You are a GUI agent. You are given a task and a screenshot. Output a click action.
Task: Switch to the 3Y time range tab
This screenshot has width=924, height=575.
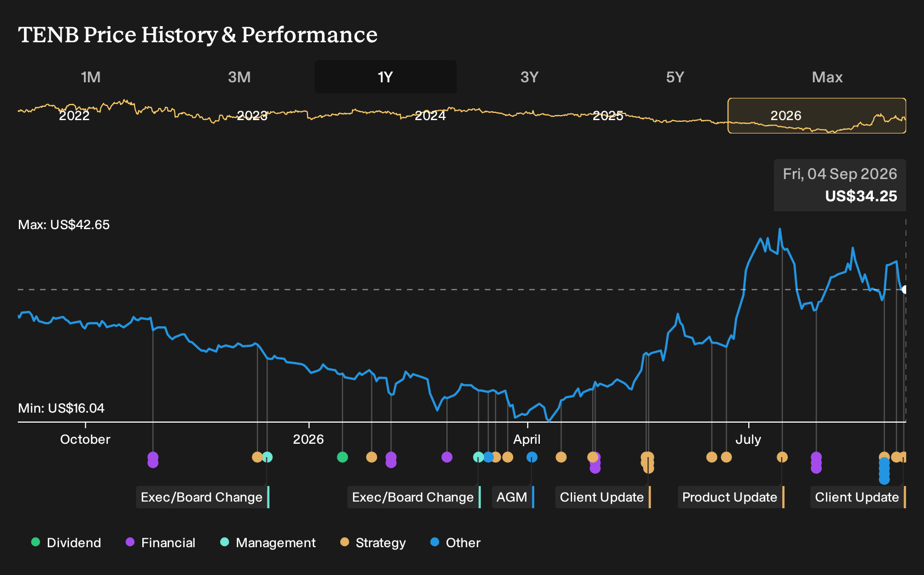(x=529, y=77)
